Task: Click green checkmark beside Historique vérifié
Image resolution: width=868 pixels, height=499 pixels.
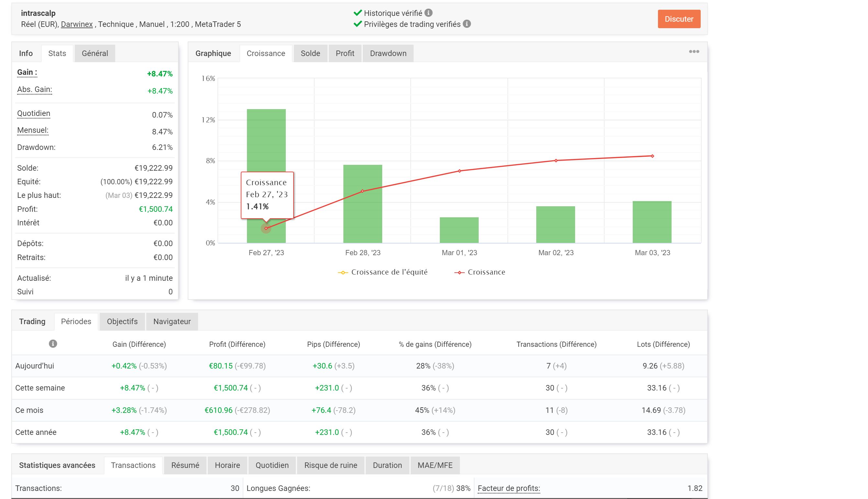Action: coord(358,13)
